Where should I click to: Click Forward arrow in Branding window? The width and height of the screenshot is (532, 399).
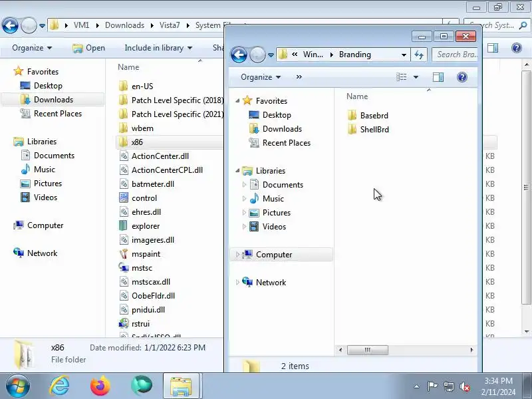(257, 55)
